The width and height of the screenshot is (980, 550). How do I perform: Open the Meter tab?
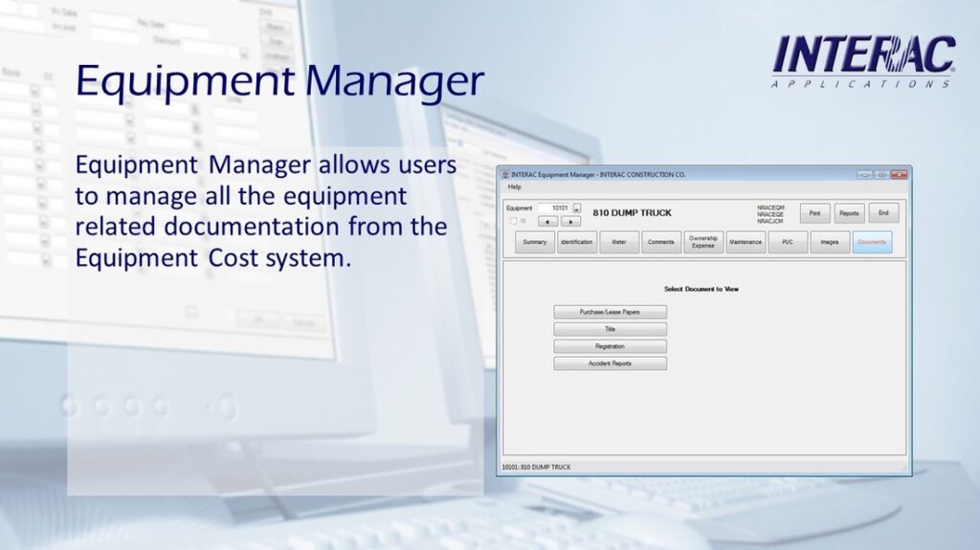pyautogui.click(x=619, y=242)
